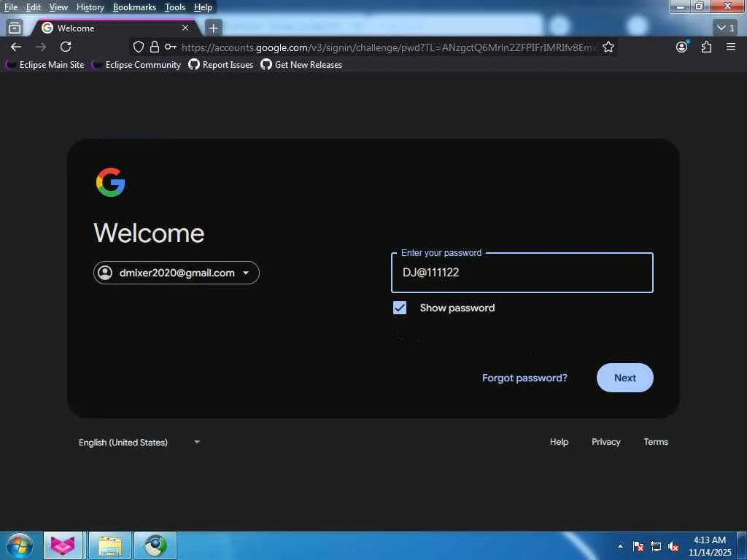The height and width of the screenshot is (560, 747).
Task: Open the Report Issues GitHub bookmark
Action: pyautogui.click(x=220, y=65)
